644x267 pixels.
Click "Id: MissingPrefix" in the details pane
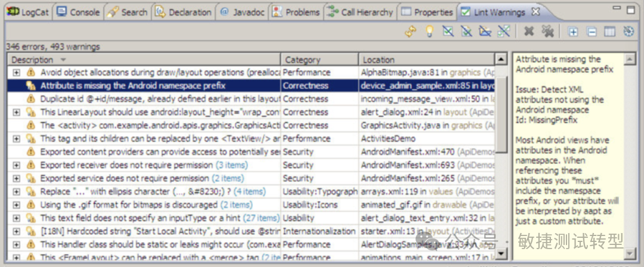coord(546,120)
